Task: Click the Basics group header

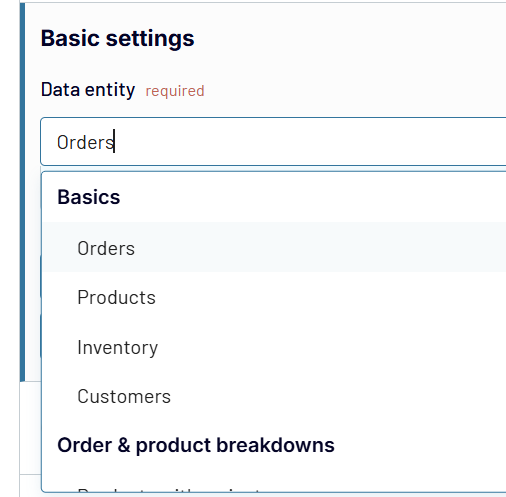Action: (x=89, y=197)
